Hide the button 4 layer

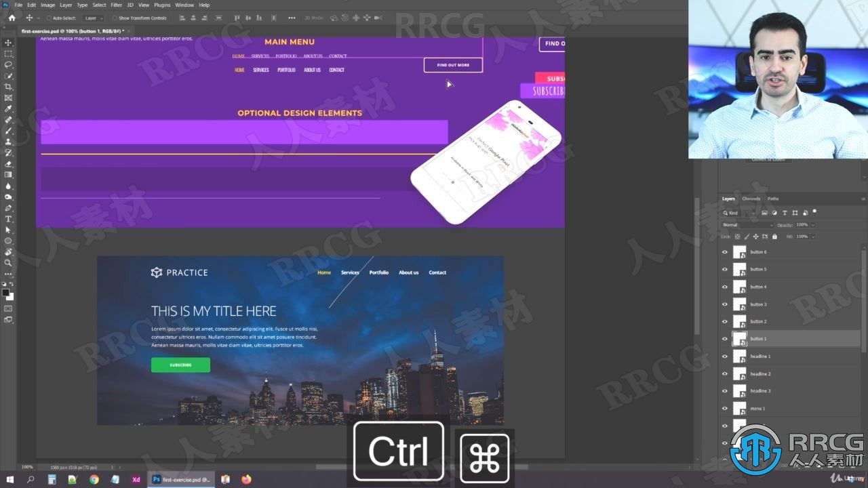point(724,287)
